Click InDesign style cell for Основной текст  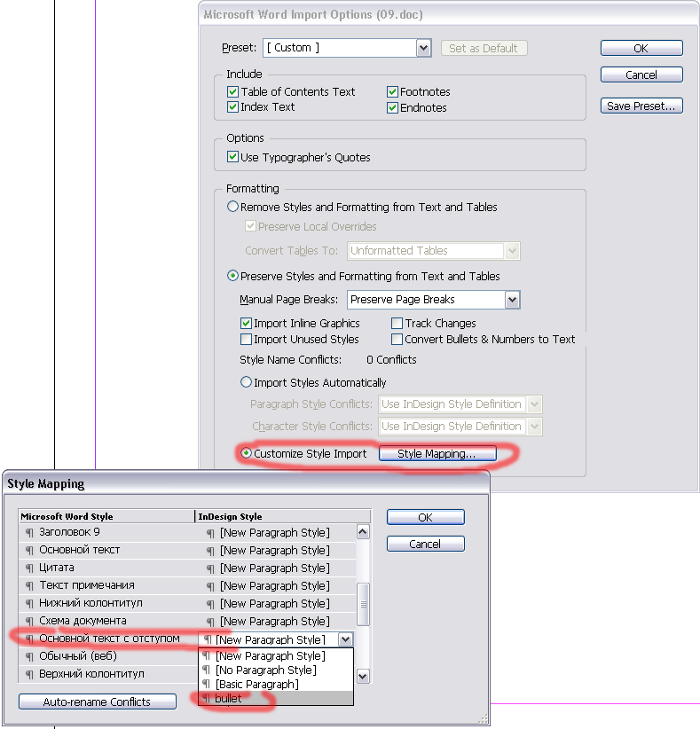(275, 550)
